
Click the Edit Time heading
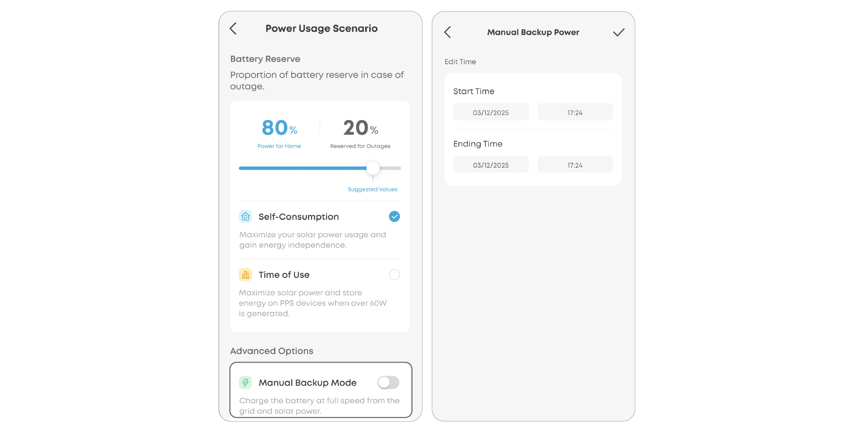(460, 61)
